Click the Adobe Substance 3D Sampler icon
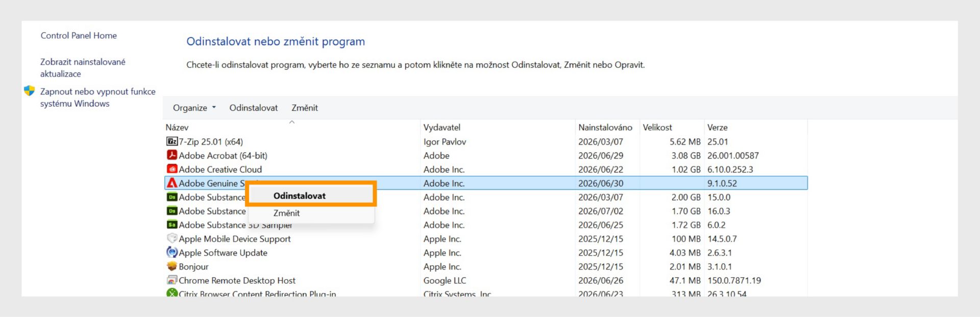The width and height of the screenshot is (980, 317). pos(172,225)
